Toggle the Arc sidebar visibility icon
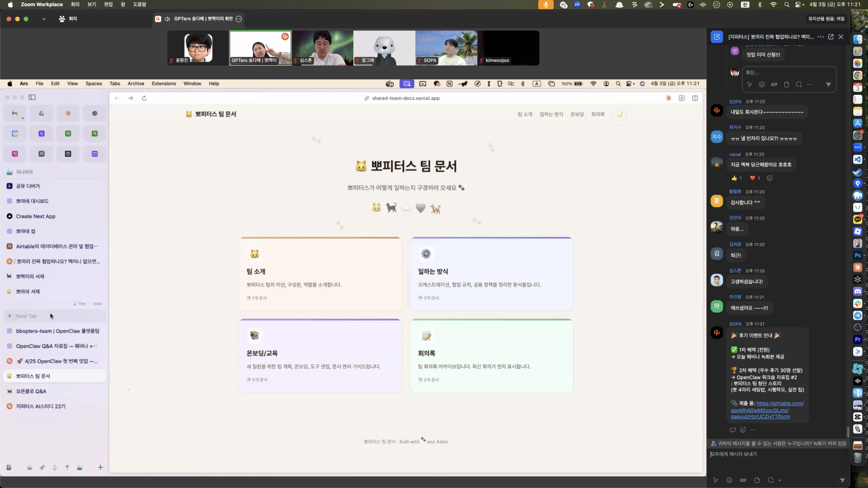 [32, 97]
